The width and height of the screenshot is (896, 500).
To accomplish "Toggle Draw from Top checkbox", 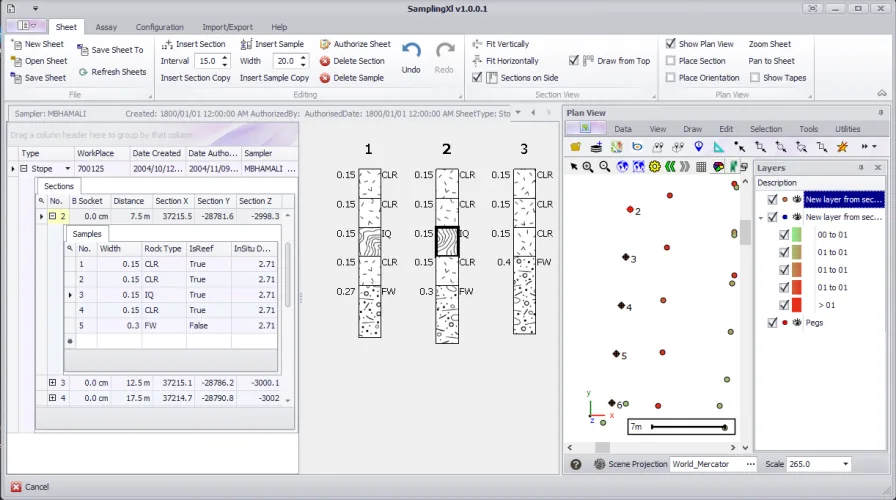I will click(574, 61).
